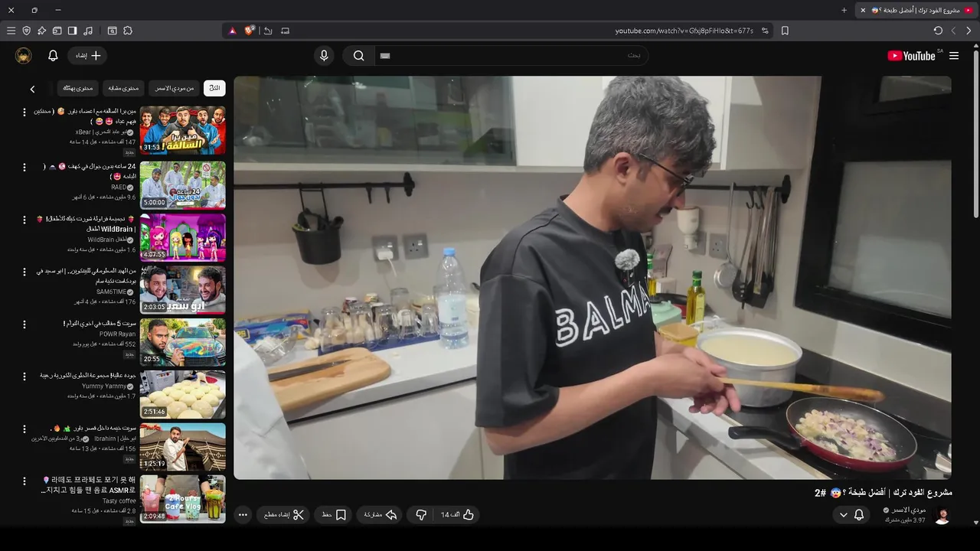Select the last chip before the arrow

(x=78, y=89)
